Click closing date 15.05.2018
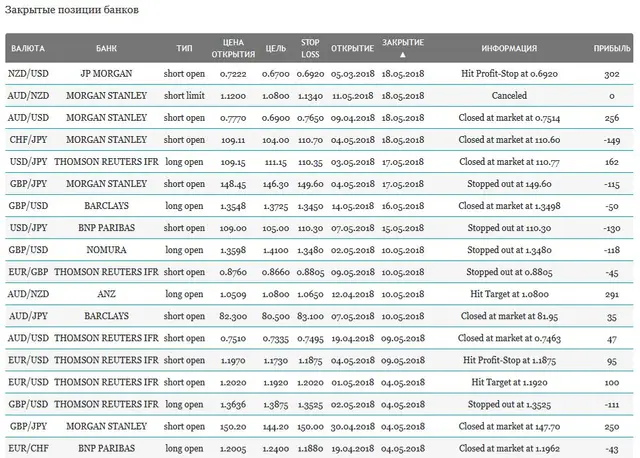 [403, 228]
